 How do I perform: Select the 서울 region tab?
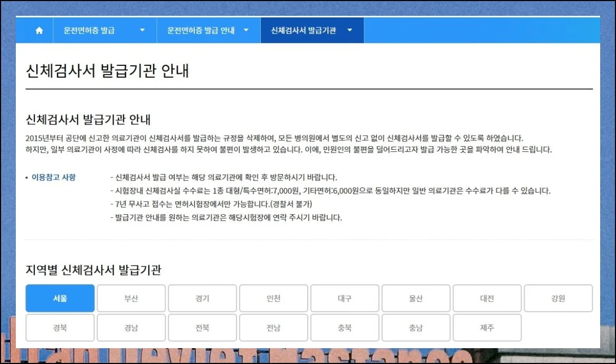[x=60, y=299]
